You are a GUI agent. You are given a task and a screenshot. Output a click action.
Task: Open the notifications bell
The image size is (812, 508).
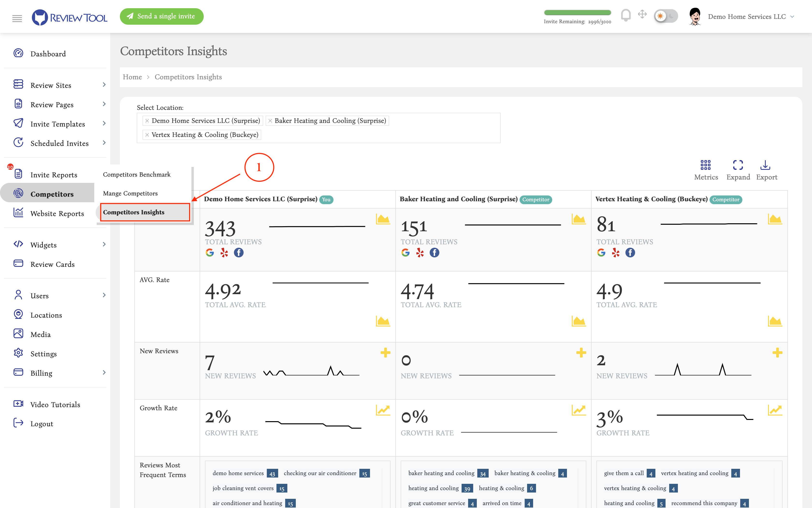[625, 15]
